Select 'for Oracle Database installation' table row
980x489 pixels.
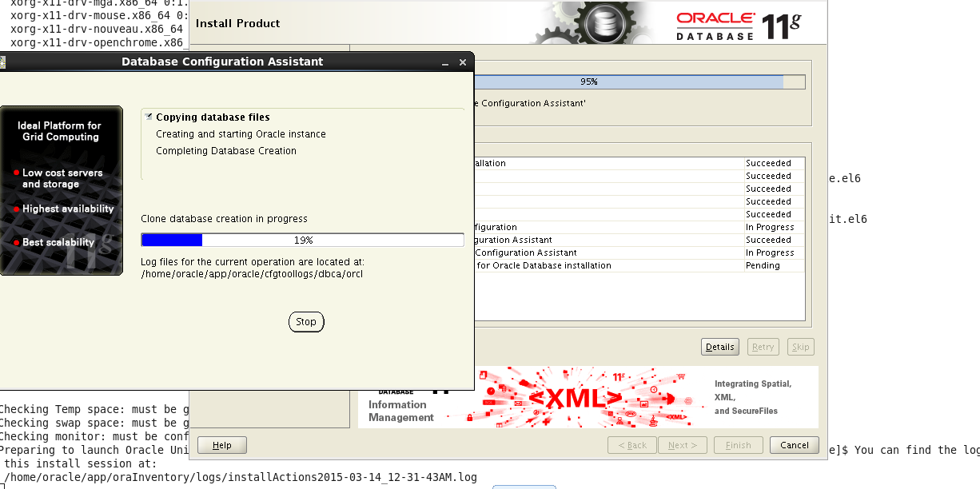pyautogui.click(x=639, y=265)
